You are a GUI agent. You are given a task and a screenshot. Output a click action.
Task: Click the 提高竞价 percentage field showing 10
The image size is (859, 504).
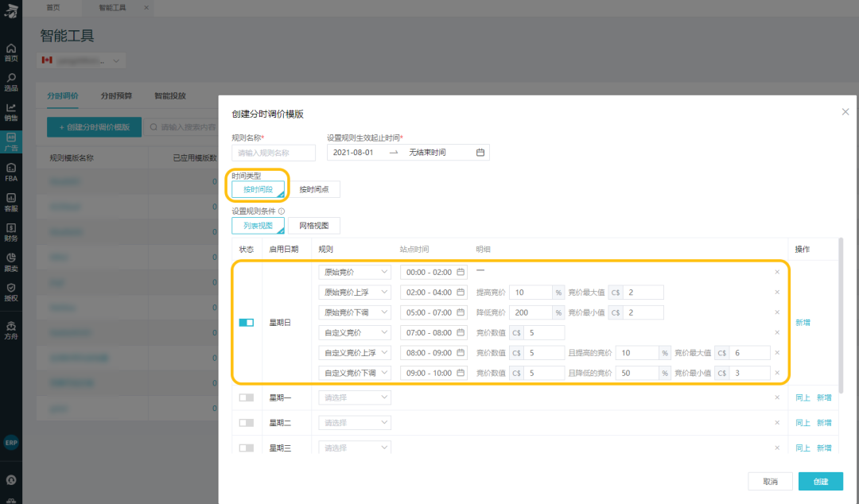click(531, 293)
